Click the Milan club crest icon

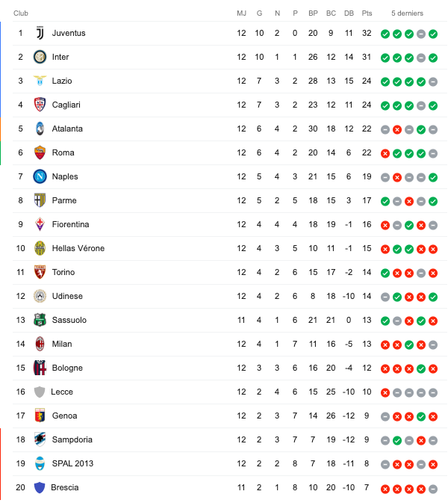pyautogui.click(x=40, y=344)
